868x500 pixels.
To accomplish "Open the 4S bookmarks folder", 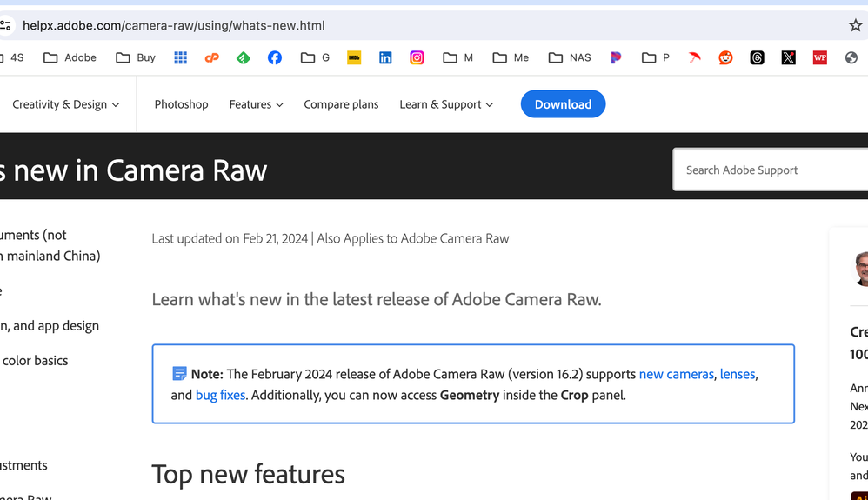I will tap(12, 57).
